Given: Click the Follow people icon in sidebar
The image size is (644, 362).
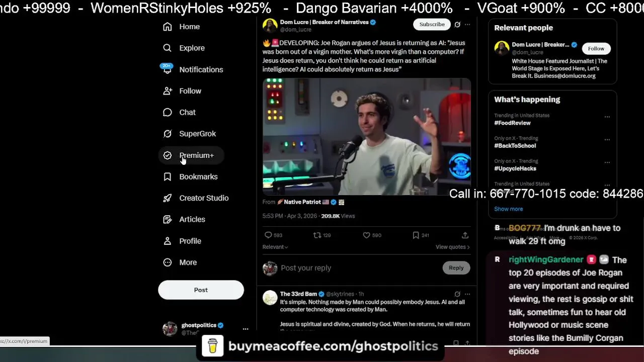Looking at the screenshot, I should click(168, 91).
